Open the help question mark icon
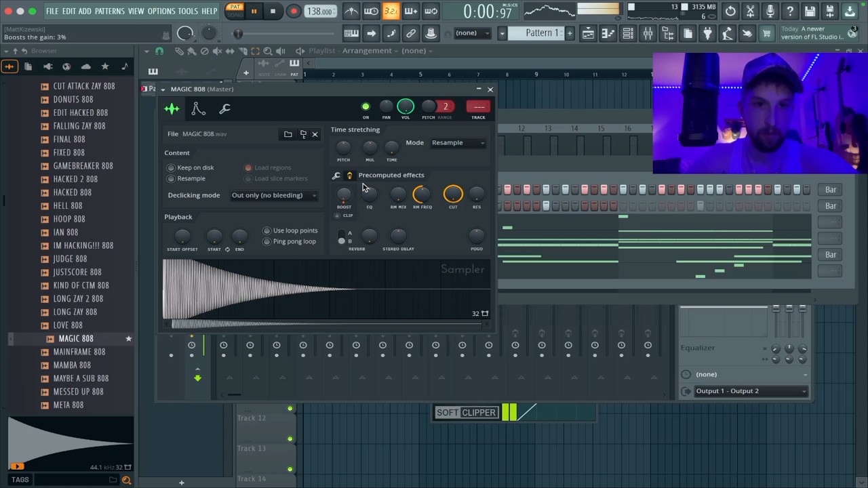Screen dimensions: 868x488 click(x=790, y=11)
